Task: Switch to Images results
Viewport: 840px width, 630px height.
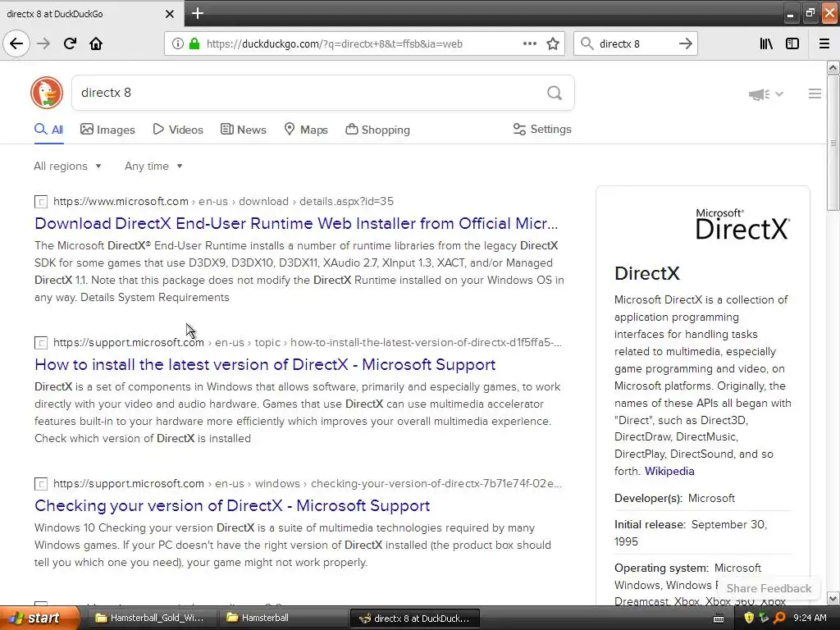Action: coord(107,130)
